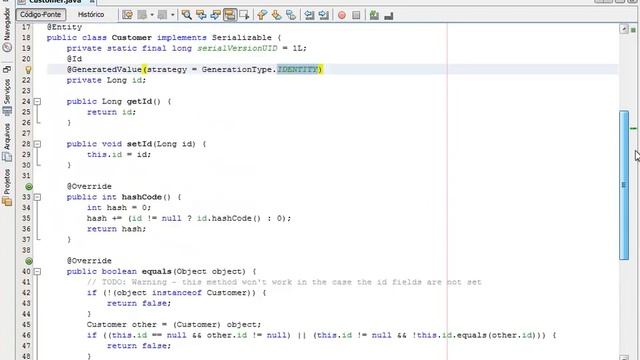Click 'Customer other = (Customer) object;' line
The width and height of the screenshot is (640, 360).
(174, 324)
